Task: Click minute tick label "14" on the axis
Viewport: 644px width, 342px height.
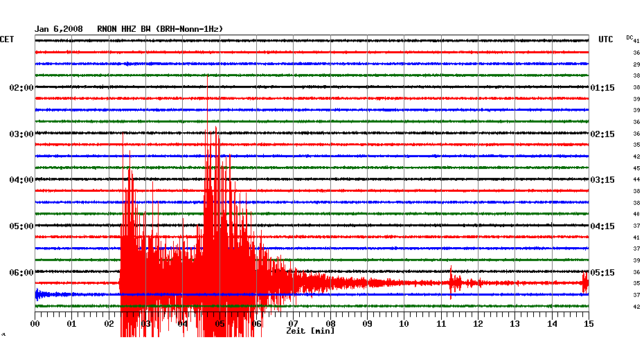Action: click(x=552, y=324)
